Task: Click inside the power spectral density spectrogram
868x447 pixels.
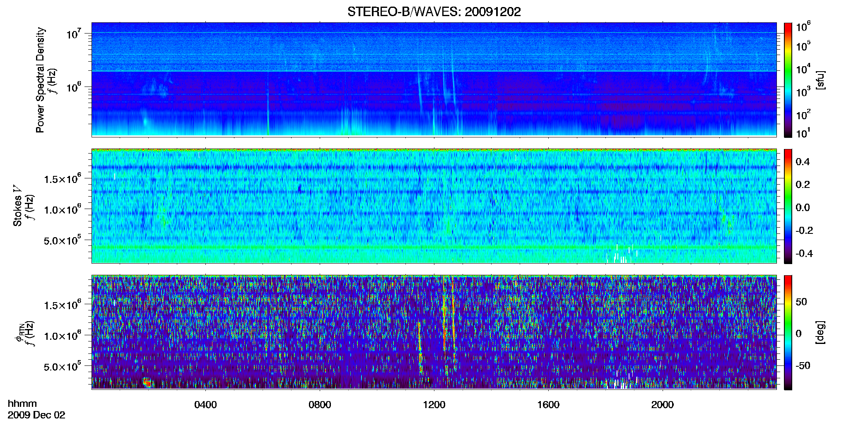Action: point(434,79)
